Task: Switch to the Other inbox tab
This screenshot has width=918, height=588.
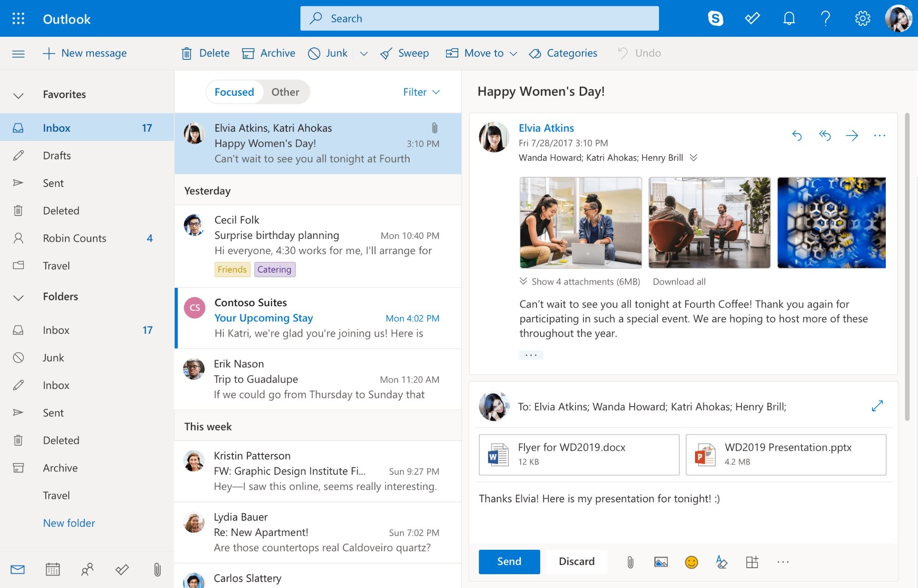Action: click(x=285, y=92)
